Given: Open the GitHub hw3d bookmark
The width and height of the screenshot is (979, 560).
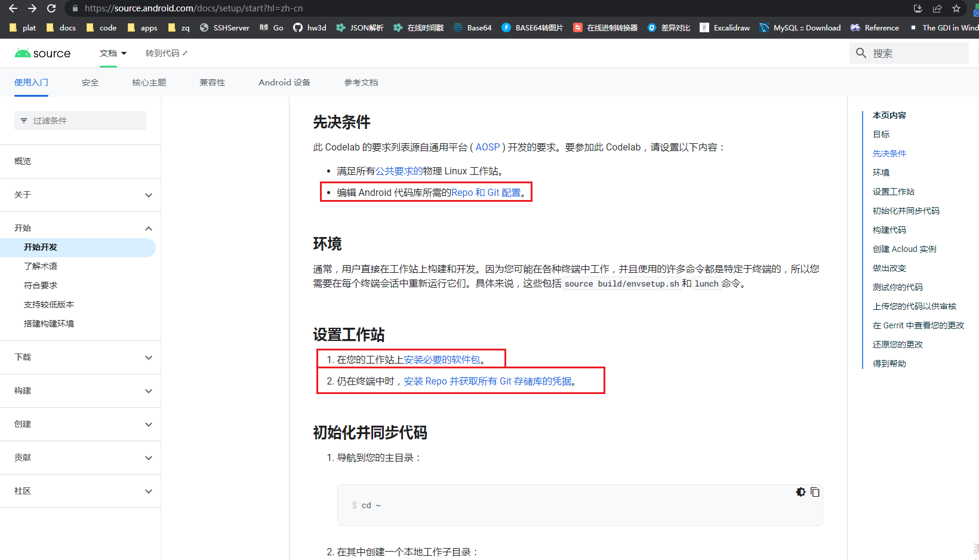Looking at the screenshot, I should pos(310,27).
